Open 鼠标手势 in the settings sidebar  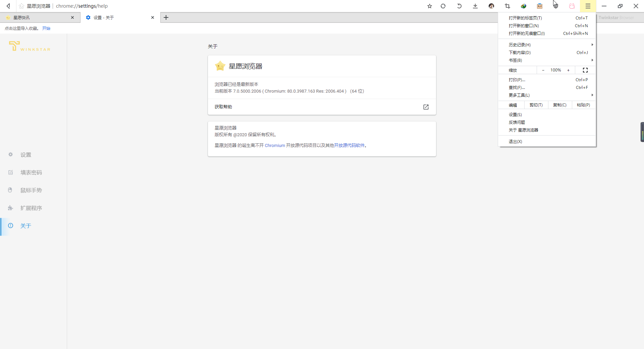point(31,190)
